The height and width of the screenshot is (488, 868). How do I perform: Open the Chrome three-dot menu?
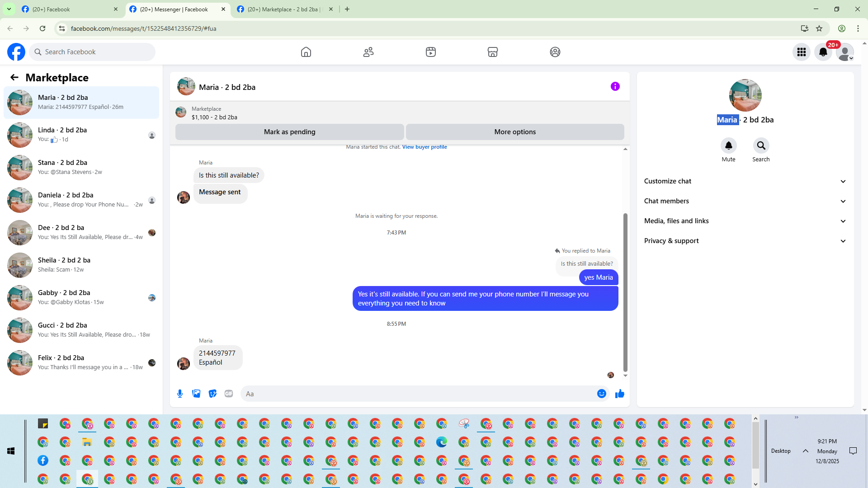pos(858,28)
